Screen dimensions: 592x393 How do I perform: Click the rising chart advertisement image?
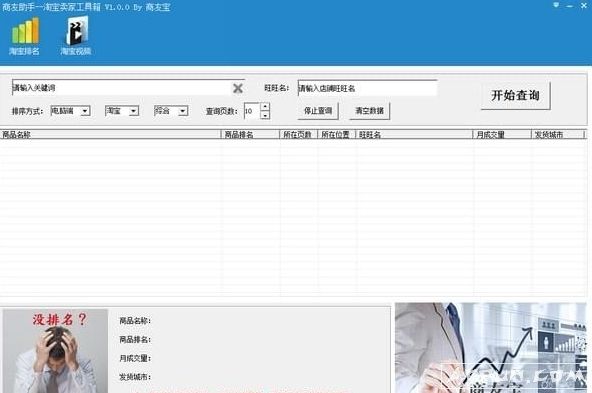491,348
